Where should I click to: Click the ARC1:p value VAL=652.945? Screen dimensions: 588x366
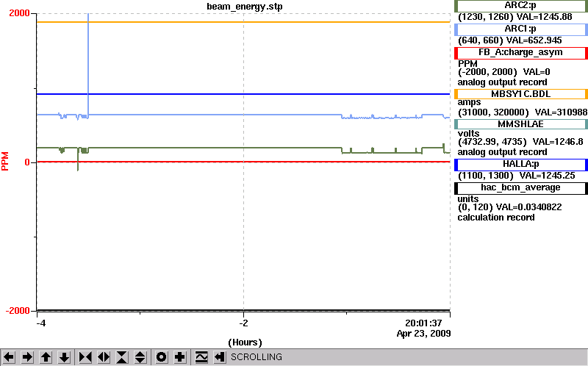coord(534,40)
